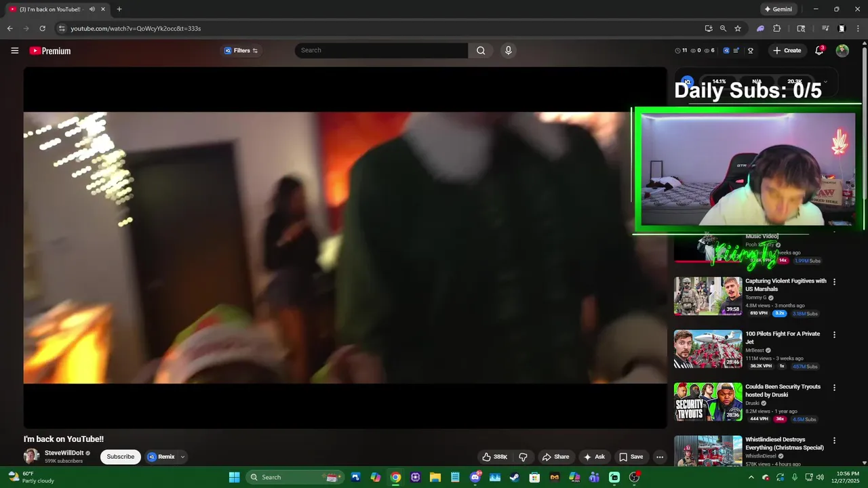Click the Windows taskbar Search box

pos(294,477)
